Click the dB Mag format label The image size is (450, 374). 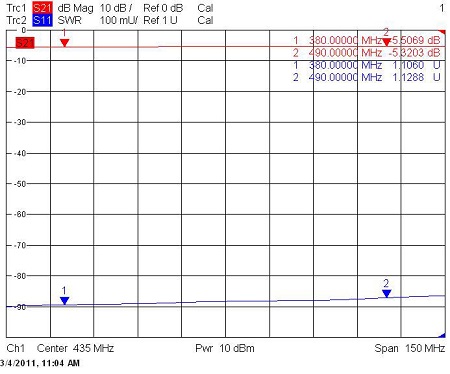coord(75,8)
